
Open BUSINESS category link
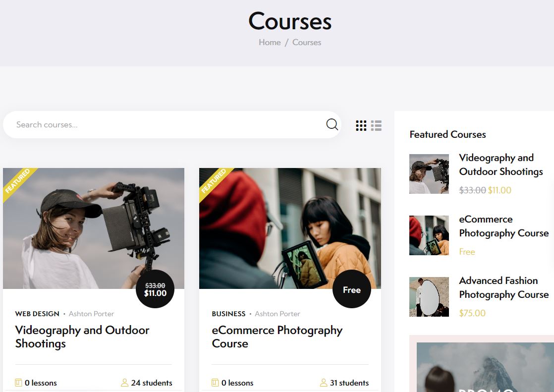click(228, 314)
